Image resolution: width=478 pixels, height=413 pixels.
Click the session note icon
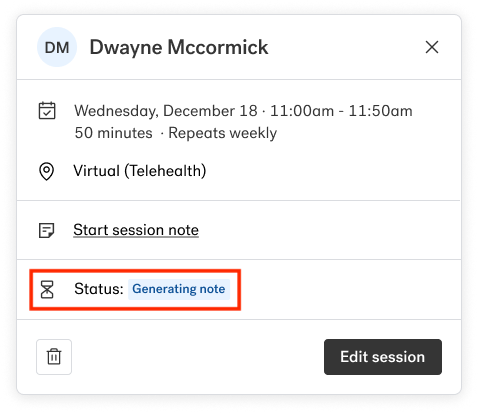tap(47, 230)
